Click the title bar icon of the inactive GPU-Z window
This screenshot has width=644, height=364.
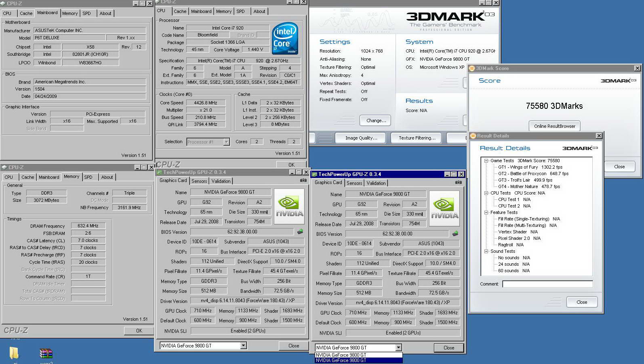click(160, 172)
